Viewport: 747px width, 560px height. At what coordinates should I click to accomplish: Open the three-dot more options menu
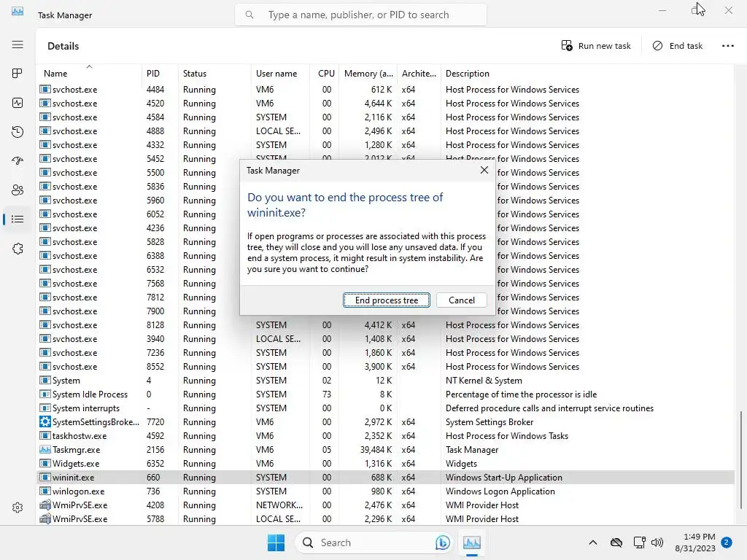point(727,46)
